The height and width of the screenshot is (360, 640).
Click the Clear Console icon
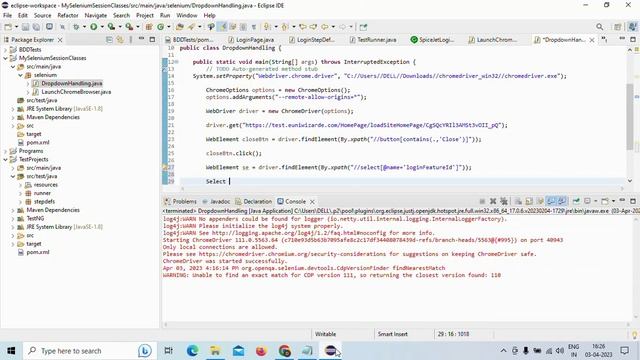pos(518,201)
